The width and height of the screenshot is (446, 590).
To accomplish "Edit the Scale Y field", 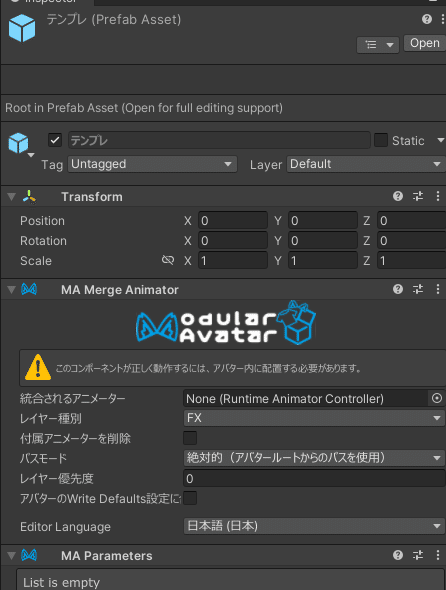I will 323,260.
